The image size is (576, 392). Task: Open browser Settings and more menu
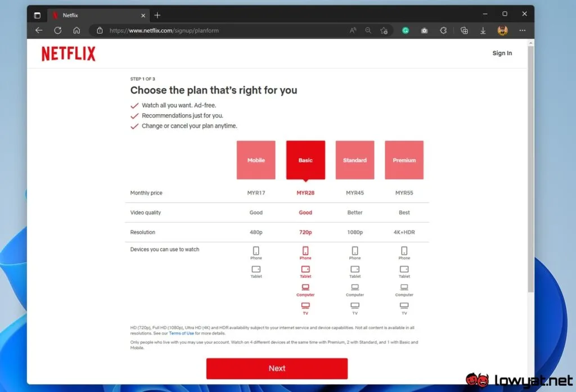(x=523, y=30)
